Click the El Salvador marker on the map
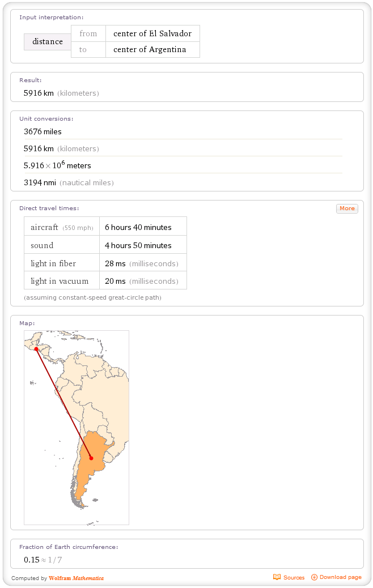The height and width of the screenshot is (588, 373). [x=35, y=350]
